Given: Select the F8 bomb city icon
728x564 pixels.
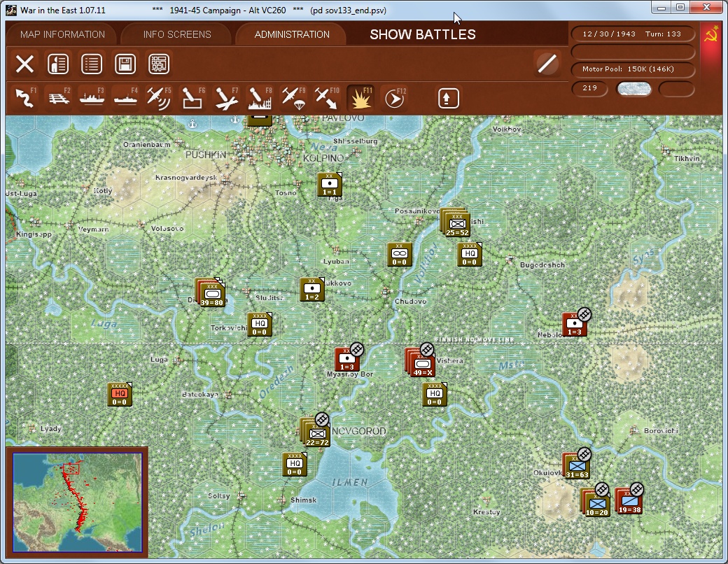Looking at the screenshot, I should point(260,98).
